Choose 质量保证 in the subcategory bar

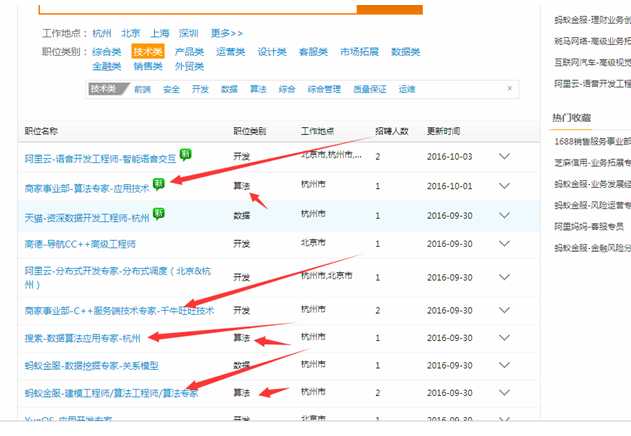(370, 89)
